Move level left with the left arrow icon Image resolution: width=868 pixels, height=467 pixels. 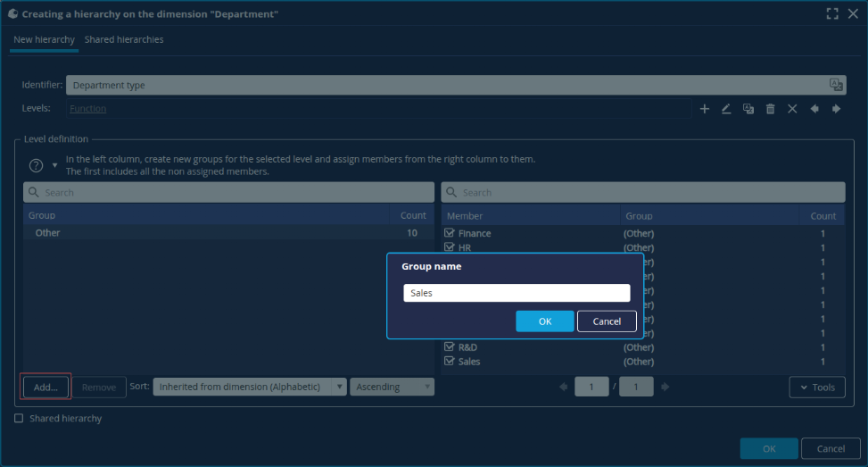click(814, 109)
